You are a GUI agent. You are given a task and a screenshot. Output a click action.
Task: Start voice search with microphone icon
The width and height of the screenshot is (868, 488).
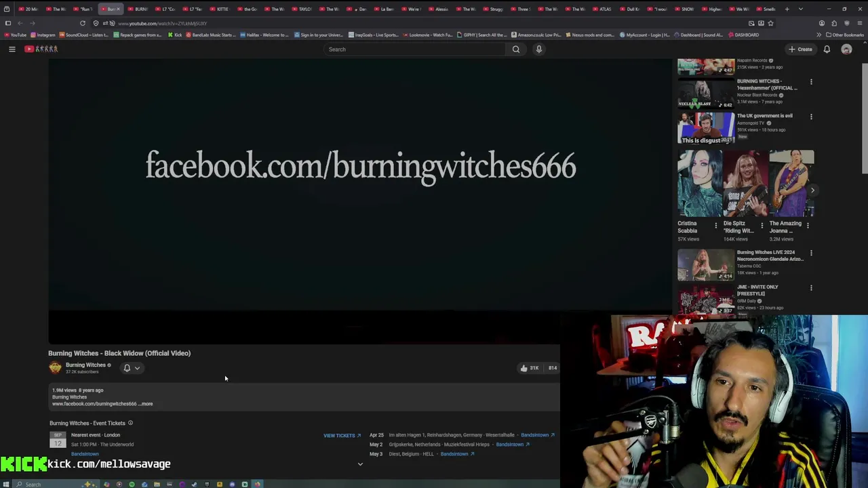[539, 49]
